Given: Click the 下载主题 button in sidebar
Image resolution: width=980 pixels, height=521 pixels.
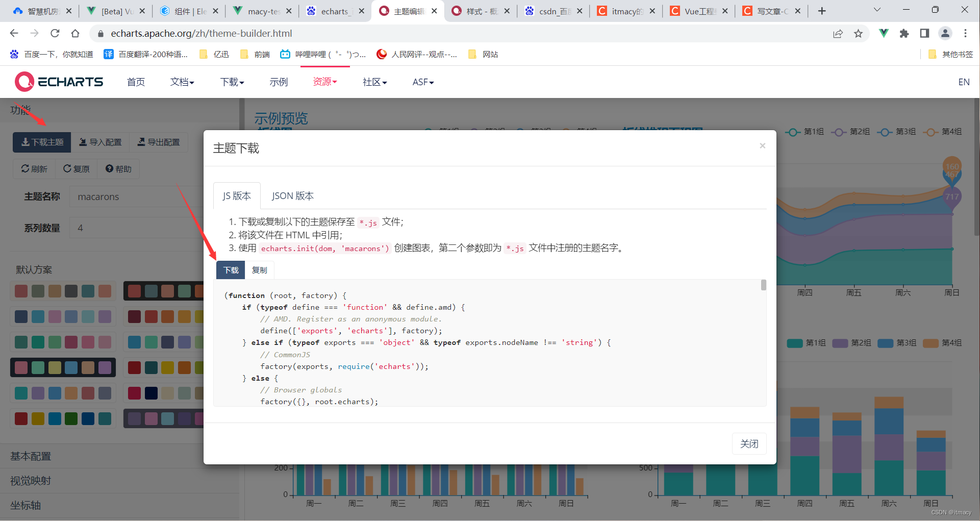Looking at the screenshot, I should point(42,142).
